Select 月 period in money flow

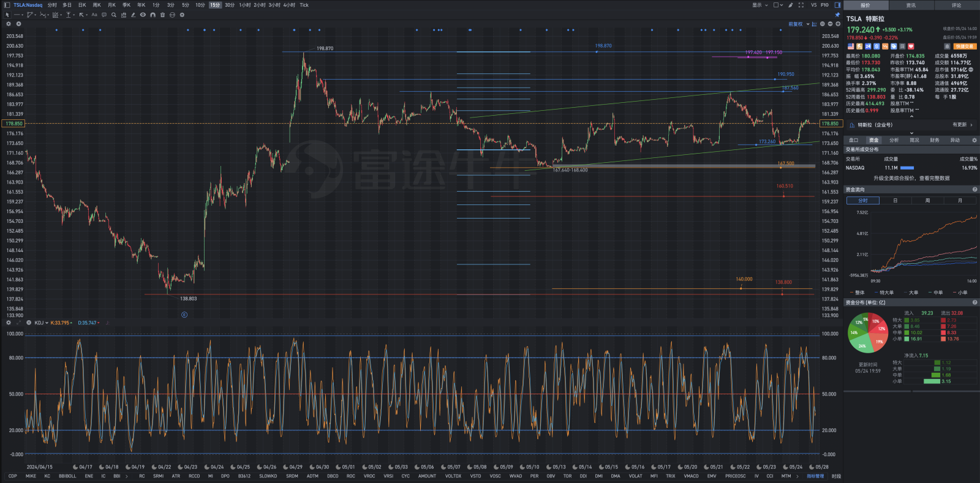tap(960, 201)
